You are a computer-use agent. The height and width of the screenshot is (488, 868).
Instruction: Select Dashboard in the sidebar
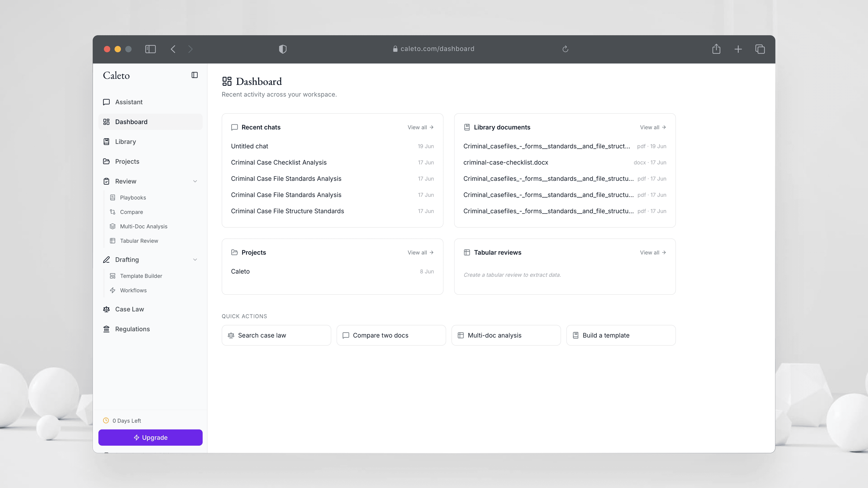(x=150, y=122)
